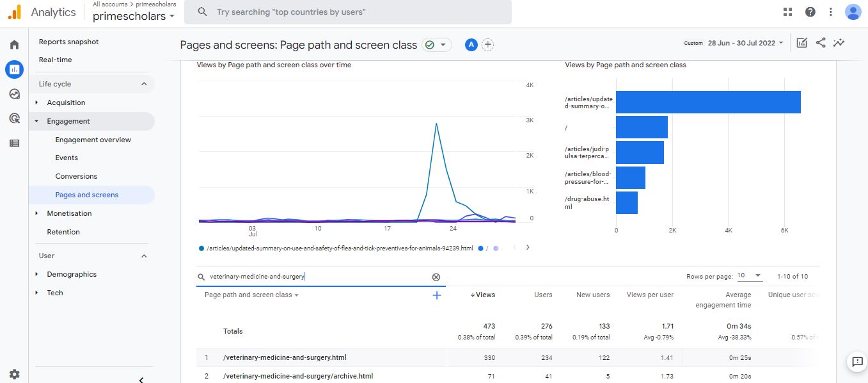
Task: Open the Reports snapshot link
Action: 68,42
